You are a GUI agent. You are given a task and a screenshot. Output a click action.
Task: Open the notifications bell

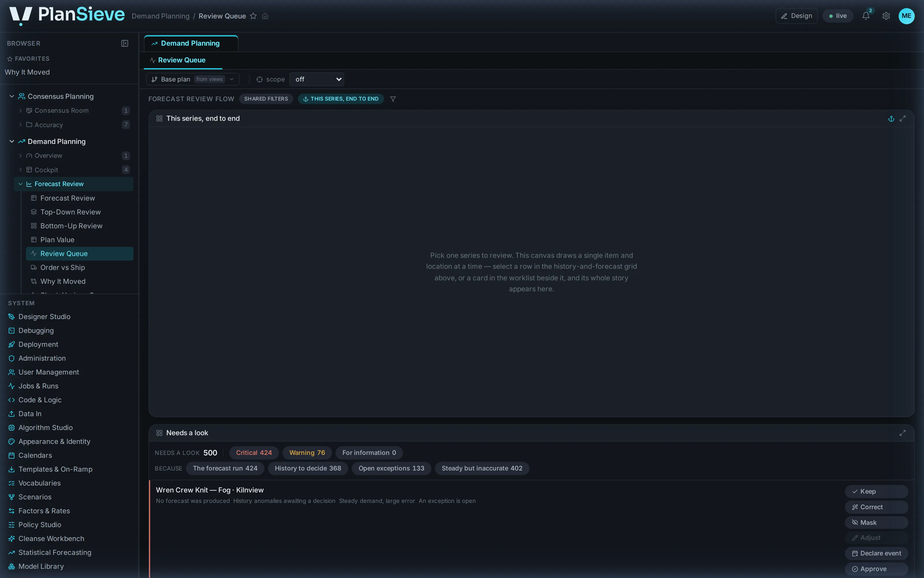coord(866,16)
